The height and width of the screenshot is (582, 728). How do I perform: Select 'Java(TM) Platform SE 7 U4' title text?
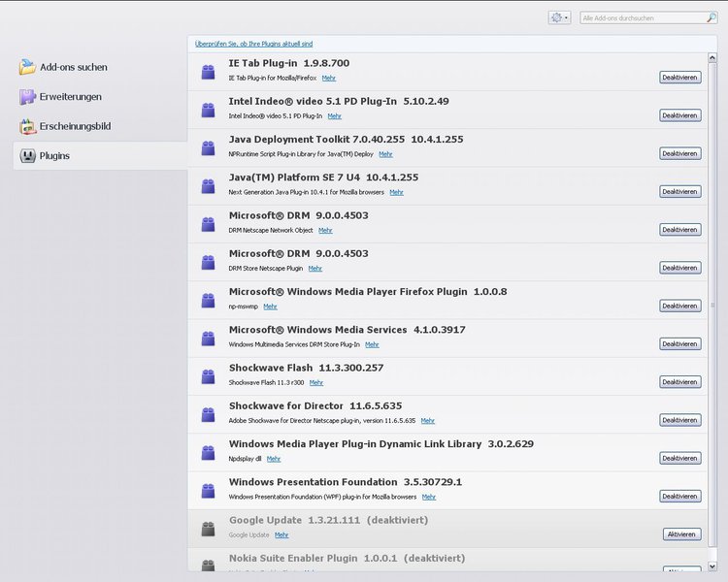(294, 178)
